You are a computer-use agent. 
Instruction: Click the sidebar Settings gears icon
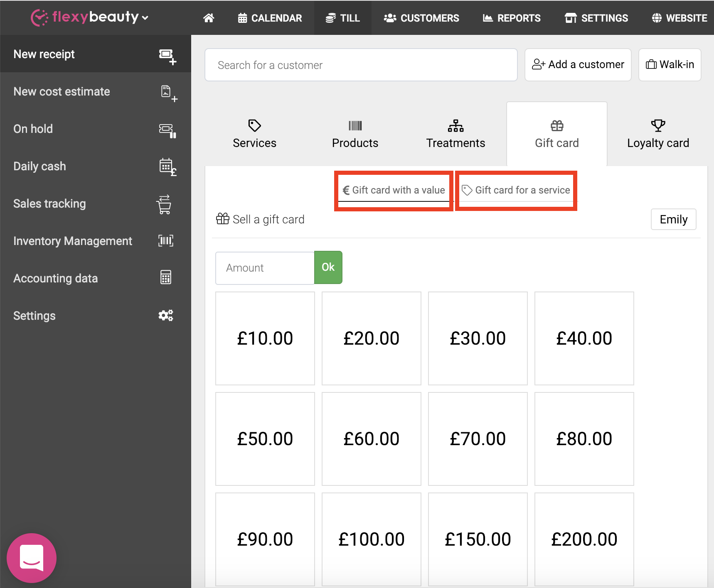click(x=166, y=316)
